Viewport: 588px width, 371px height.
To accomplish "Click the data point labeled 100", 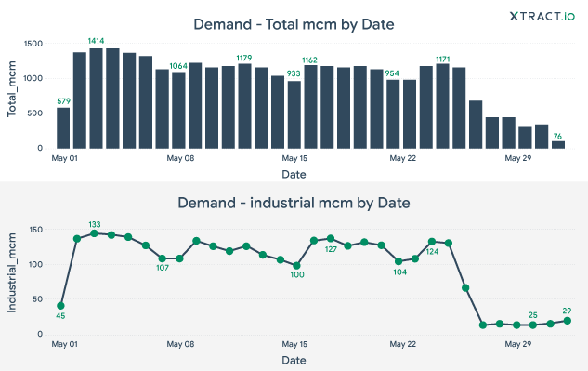I will coord(296,266).
